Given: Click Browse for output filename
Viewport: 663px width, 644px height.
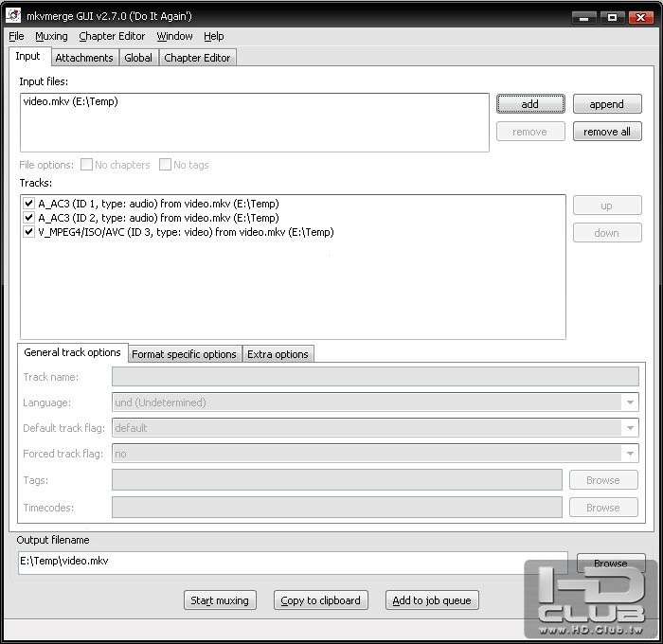Looking at the screenshot, I should (611, 563).
